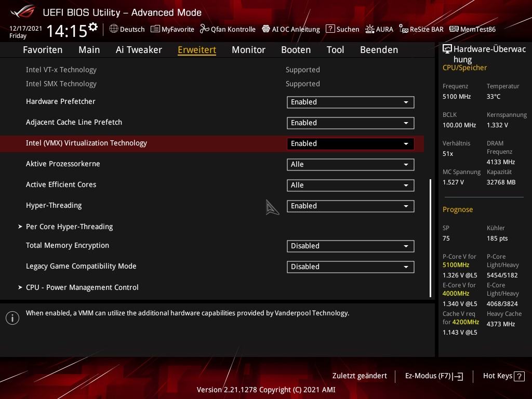Viewport: 532px width, 399px height.
Task: Click the Hardware-Überwachung monitor icon
Action: 447,49
